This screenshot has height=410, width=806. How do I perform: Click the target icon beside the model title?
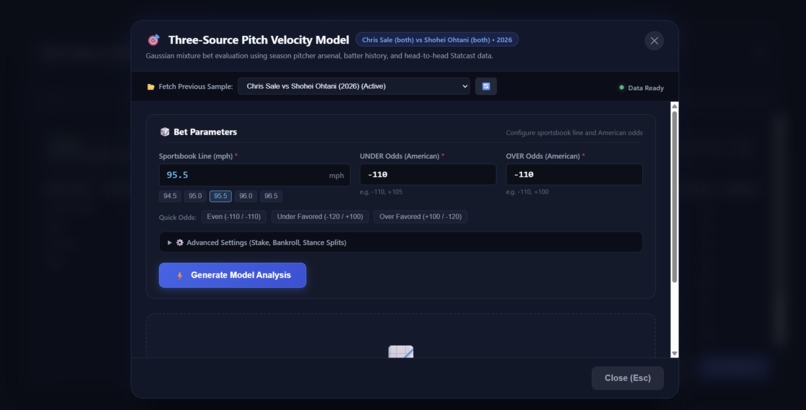click(x=153, y=40)
